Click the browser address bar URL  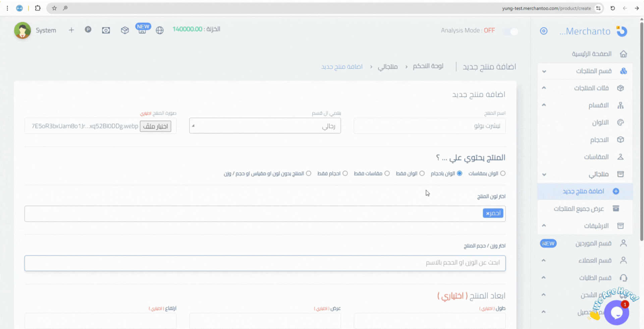click(x=546, y=8)
